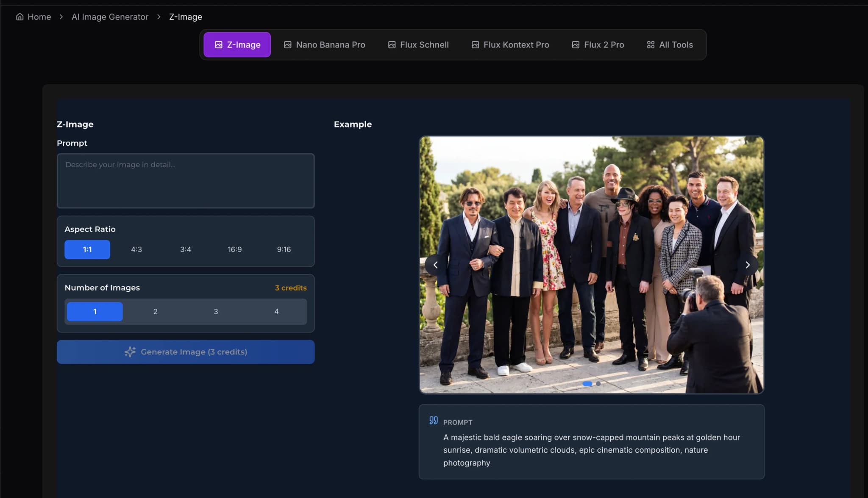Open AI Image Generator breadcrumb link
The width and height of the screenshot is (868, 498).
110,17
